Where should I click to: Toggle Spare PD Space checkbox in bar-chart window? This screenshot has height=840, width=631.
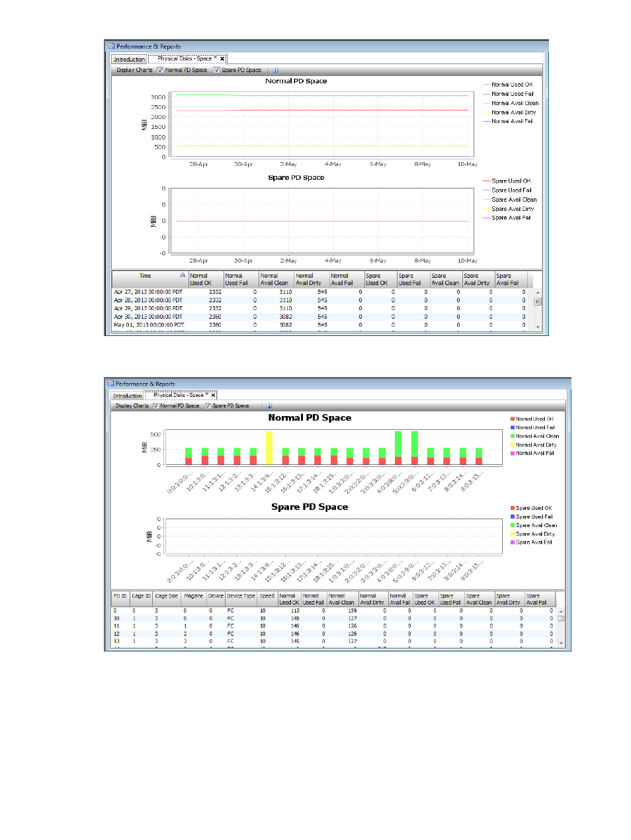[x=208, y=406]
